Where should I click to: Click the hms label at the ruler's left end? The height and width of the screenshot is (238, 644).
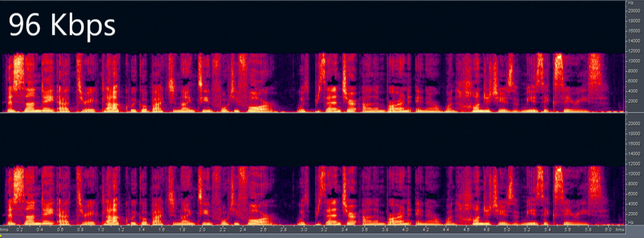pos(5,229)
